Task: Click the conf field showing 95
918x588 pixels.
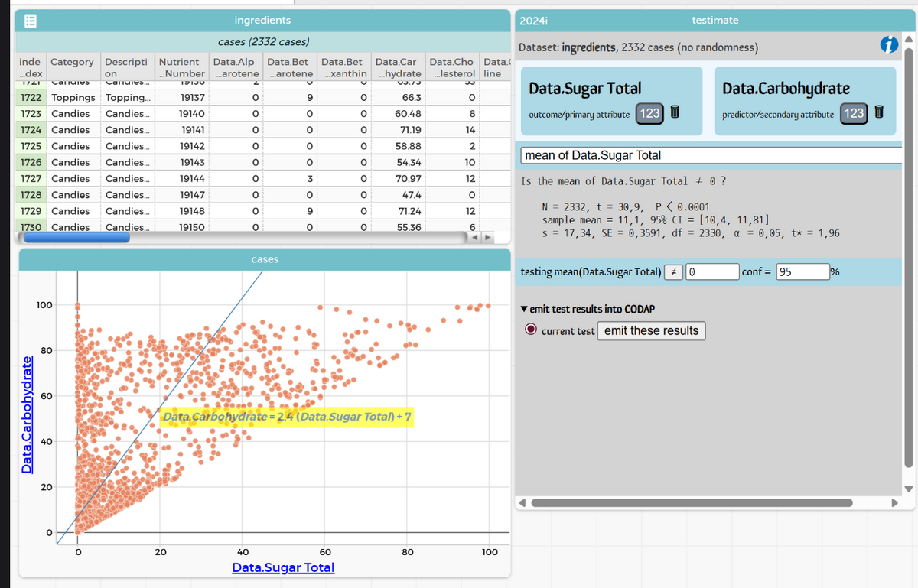Action: 802,272
